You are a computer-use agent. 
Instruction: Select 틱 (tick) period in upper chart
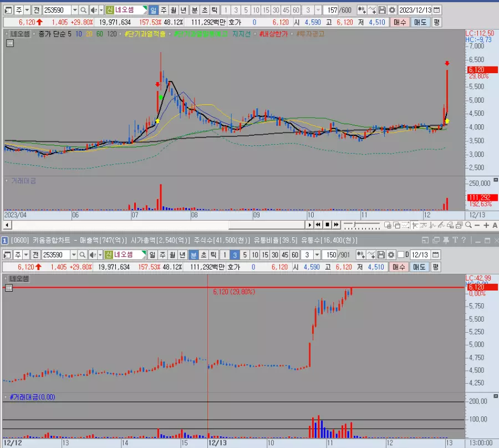pos(215,10)
